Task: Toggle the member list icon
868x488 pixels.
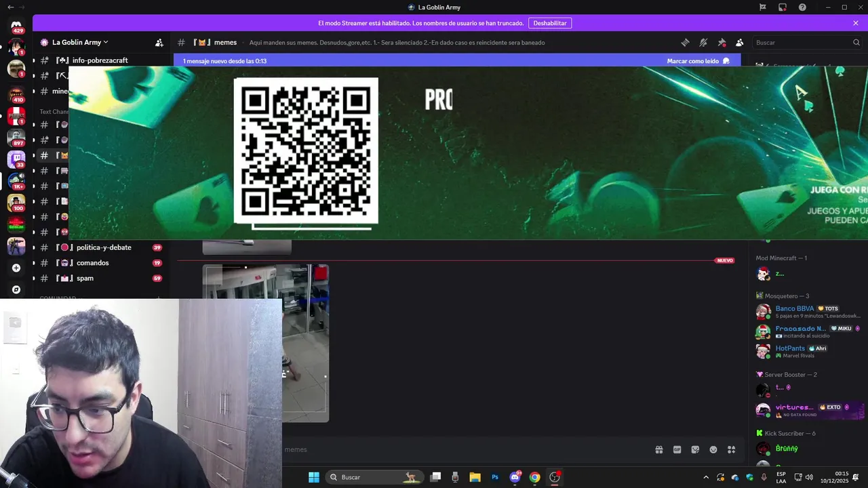Action: (740, 42)
